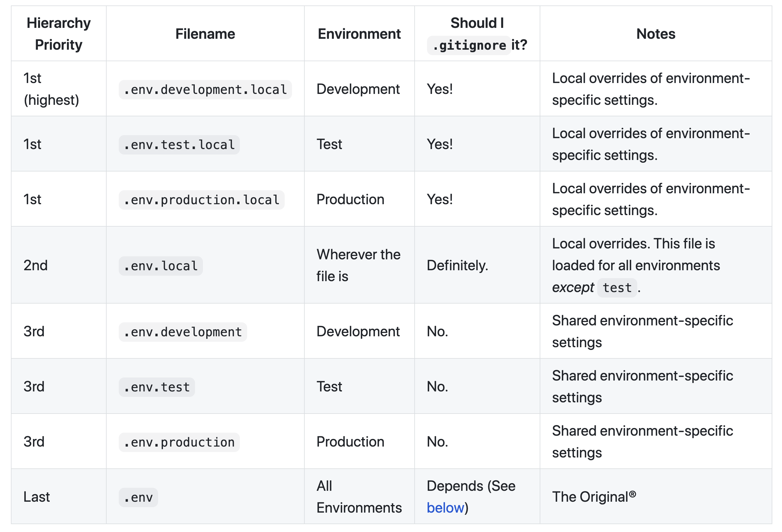This screenshot has width=782, height=532.
Task: Open the "below" link in last row
Action: (445, 508)
